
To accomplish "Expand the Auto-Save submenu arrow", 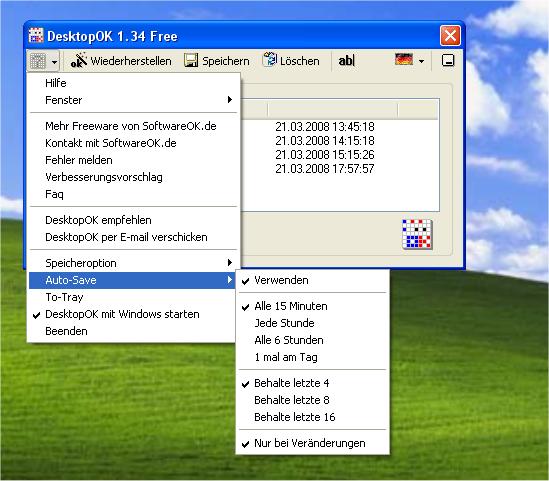I will (x=230, y=280).
